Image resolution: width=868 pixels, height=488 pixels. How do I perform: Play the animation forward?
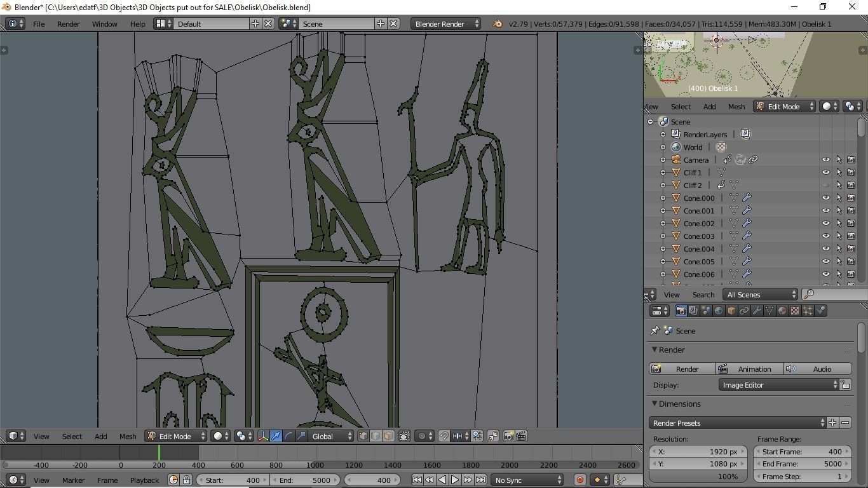click(455, 480)
